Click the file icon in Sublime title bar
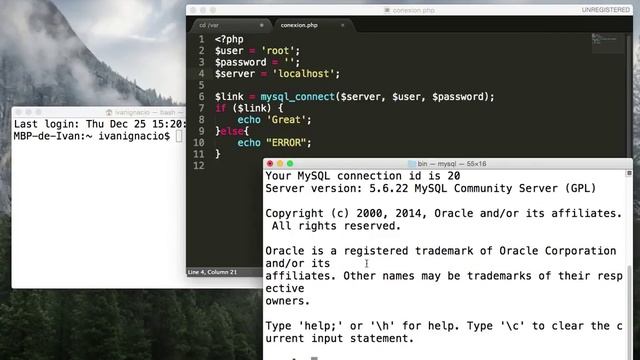Image resolution: width=640 pixels, height=360 pixels. click(387, 10)
